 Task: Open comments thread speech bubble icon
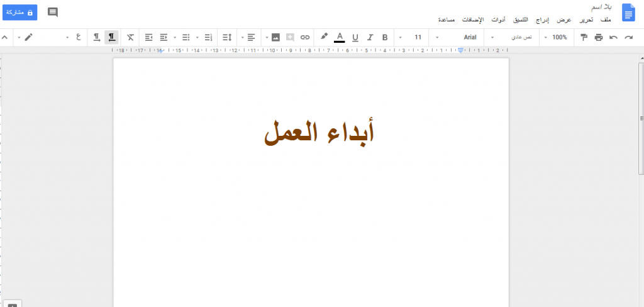(x=53, y=12)
